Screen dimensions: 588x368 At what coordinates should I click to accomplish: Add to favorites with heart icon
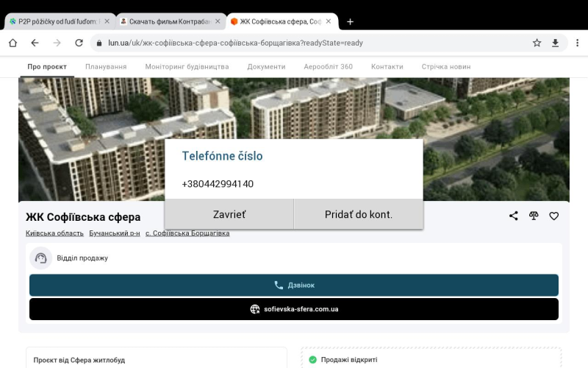click(554, 216)
